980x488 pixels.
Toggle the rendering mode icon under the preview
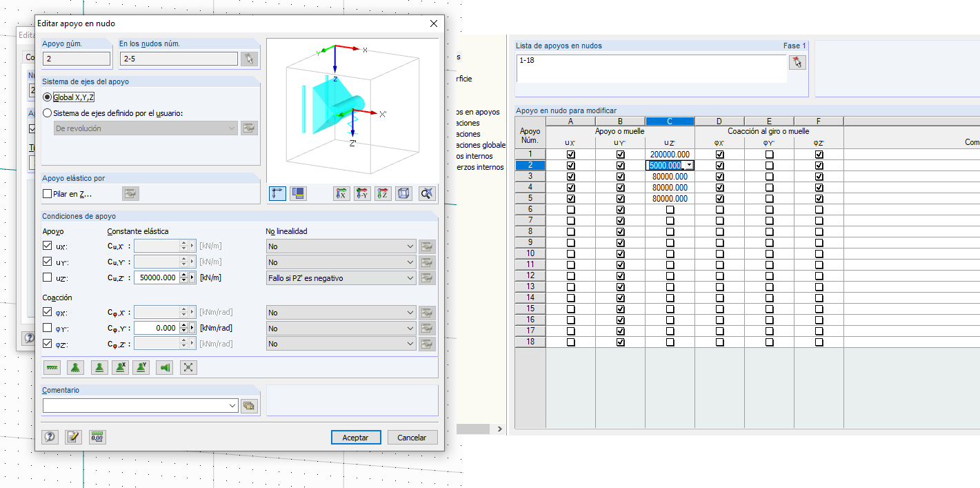coord(299,193)
